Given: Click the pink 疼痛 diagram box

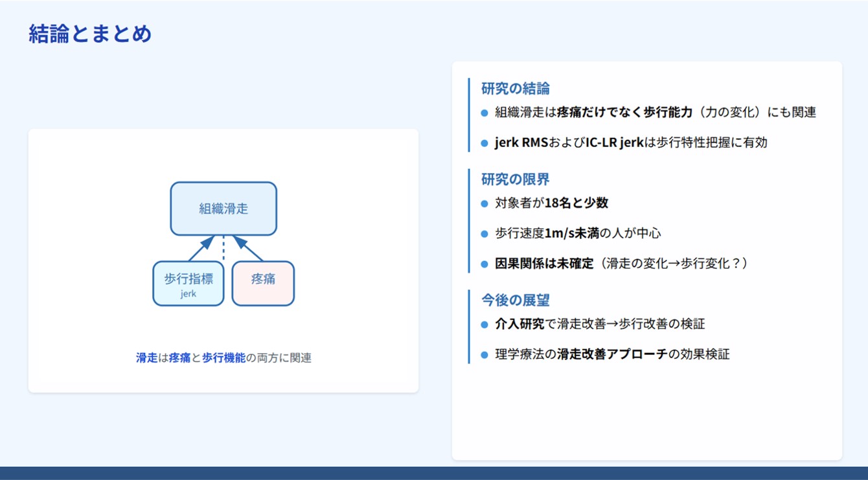Looking at the screenshot, I should pos(263,283).
